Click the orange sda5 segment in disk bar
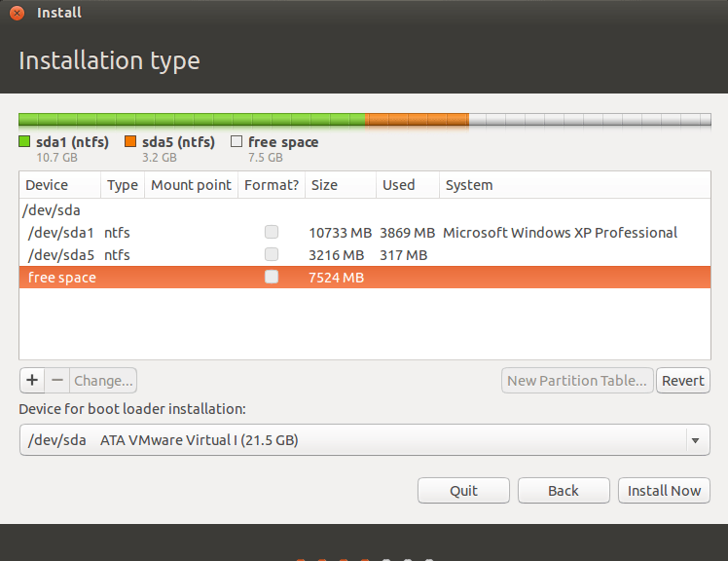The image size is (728, 561). coord(417,120)
